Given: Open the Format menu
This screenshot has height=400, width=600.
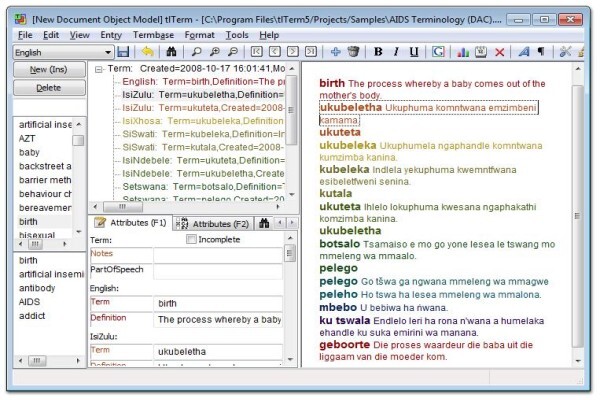Looking at the screenshot, I should (x=199, y=35).
